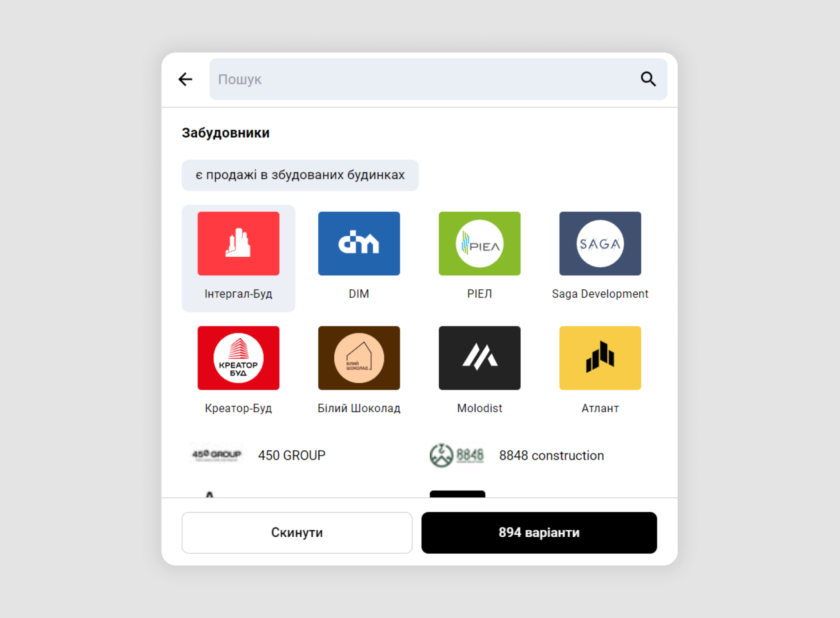Screen dimensions: 840x618
Task: Click the Атлант name label
Action: pyautogui.click(x=600, y=408)
